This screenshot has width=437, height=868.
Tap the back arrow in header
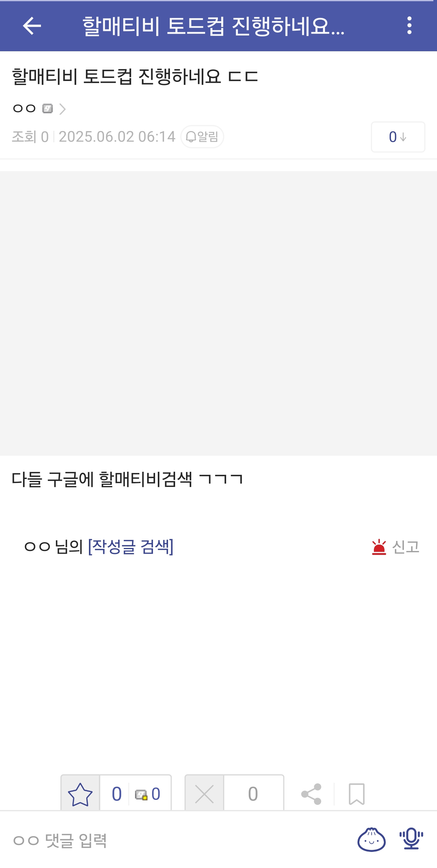(x=32, y=25)
